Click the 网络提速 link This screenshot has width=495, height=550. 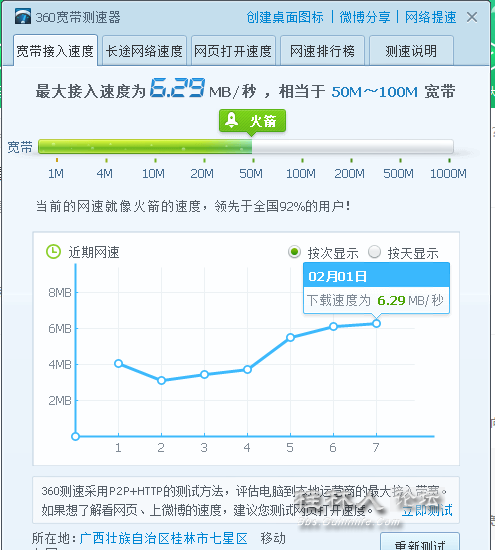coord(430,17)
